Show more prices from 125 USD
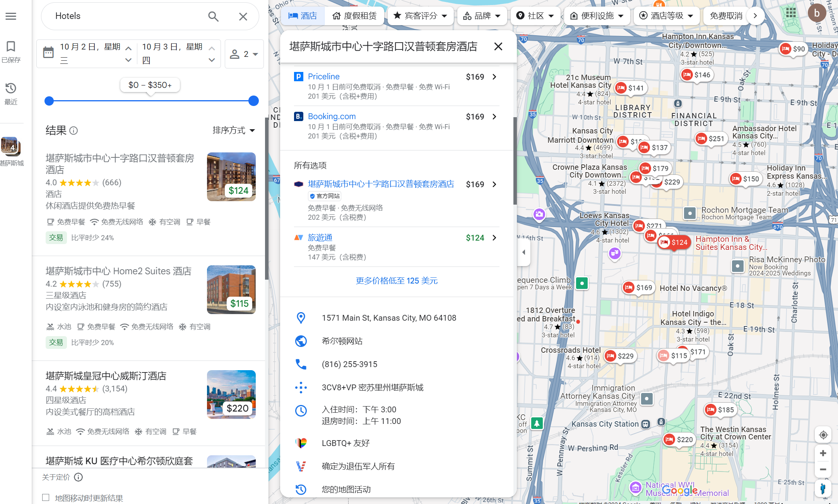Viewport: 838px width, 504px height. (x=397, y=281)
